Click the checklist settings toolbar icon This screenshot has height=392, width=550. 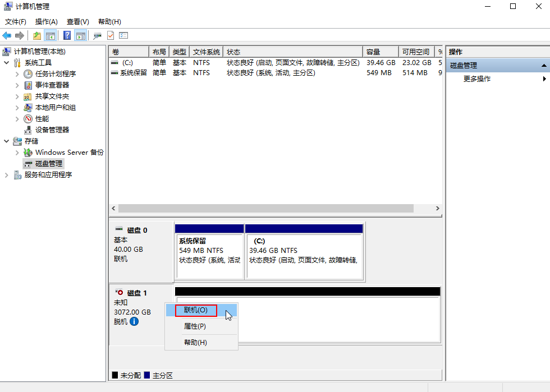[x=123, y=35]
